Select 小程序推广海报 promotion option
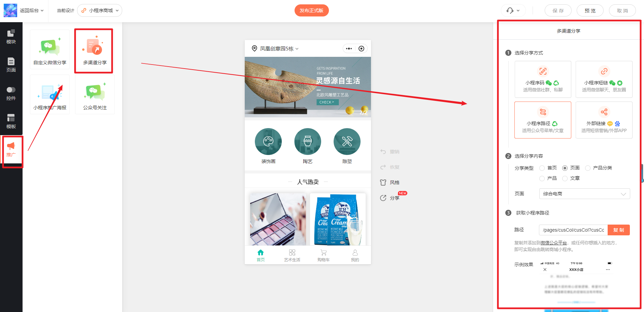Image resolution: width=644 pixels, height=312 pixels. click(50, 94)
